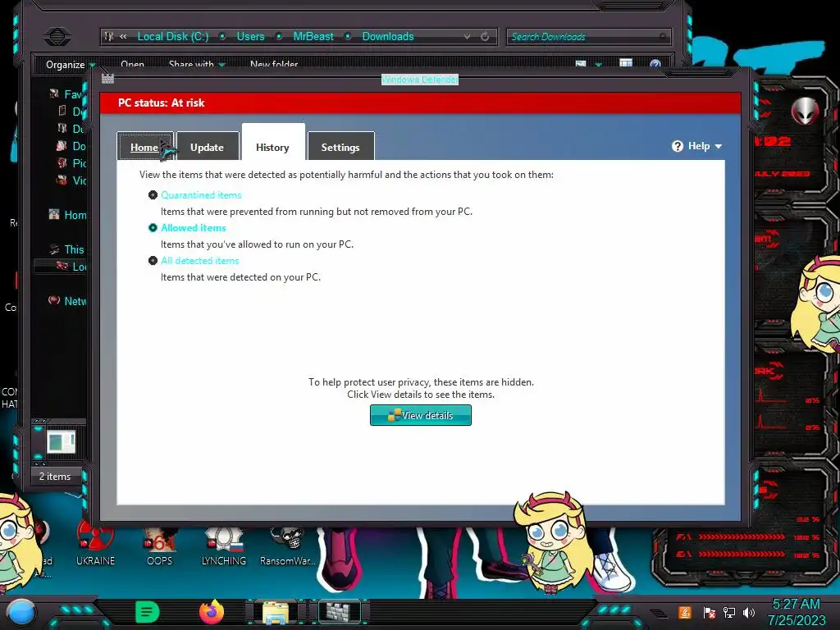Select This PC in the navigation pane

pyautogui.click(x=68, y=249)
